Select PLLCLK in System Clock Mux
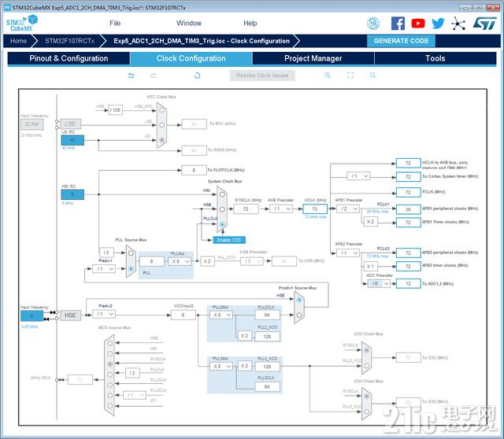 click(222, 224)
